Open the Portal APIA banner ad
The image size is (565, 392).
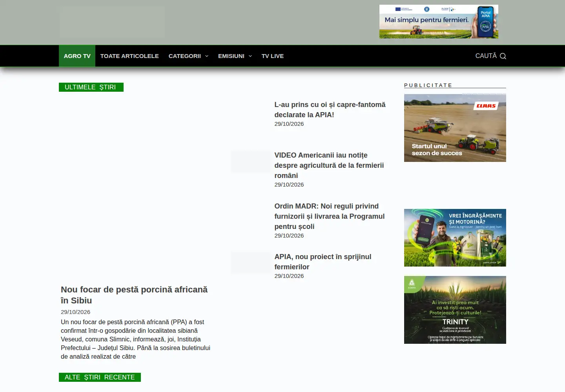tap(439, 22)
